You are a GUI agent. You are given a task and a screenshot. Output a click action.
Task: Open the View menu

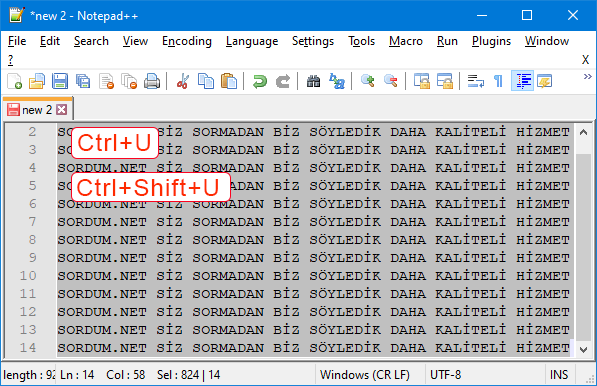click(135, 41)
